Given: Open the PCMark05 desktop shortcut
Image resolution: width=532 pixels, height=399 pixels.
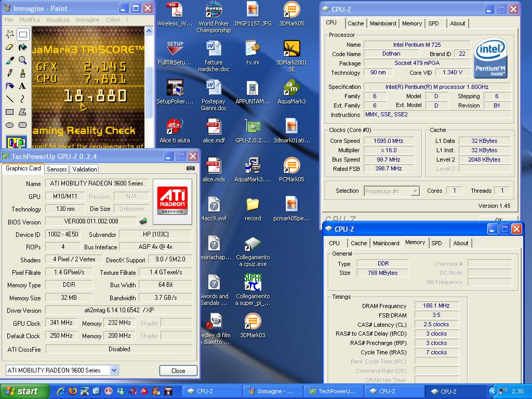Looking at the screenshot, I should point(291,169).
